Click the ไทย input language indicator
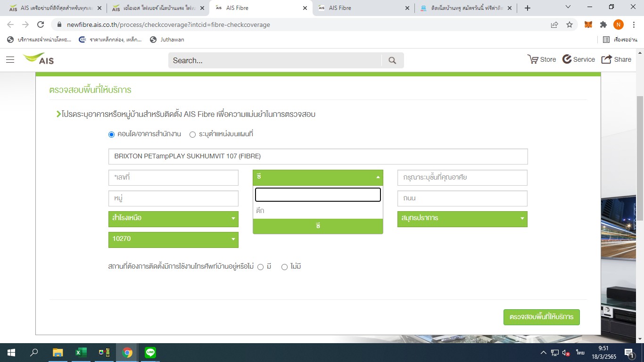Image resolution: width=644 pixels, height=362 pixels. pyautogui.click(x=580, y=353)
